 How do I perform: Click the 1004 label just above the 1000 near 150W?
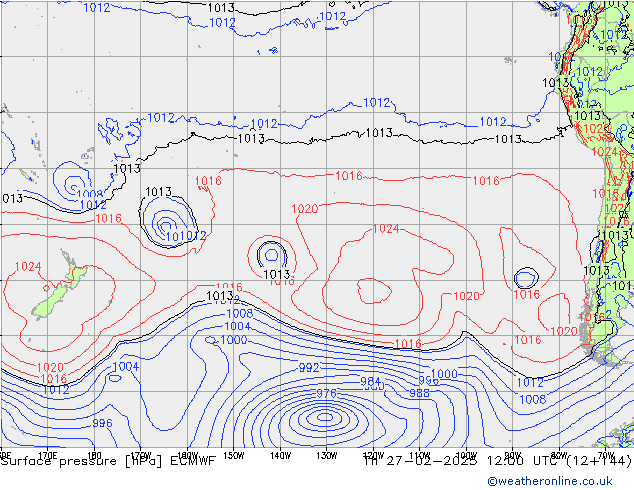(237, 326)
